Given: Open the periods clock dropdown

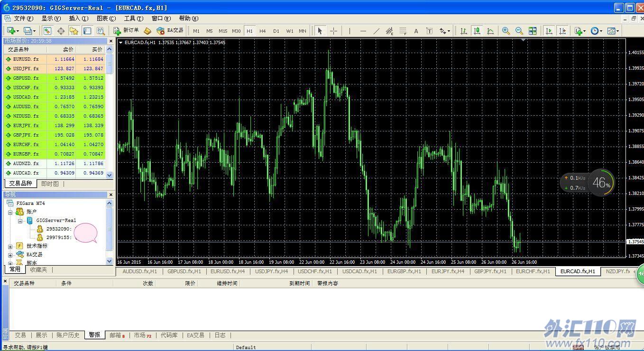Looking at the screenshot, I should click(x=596, y=31).
